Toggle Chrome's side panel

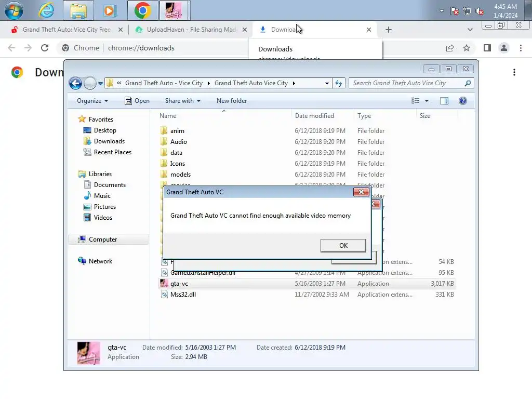[487, 48]
